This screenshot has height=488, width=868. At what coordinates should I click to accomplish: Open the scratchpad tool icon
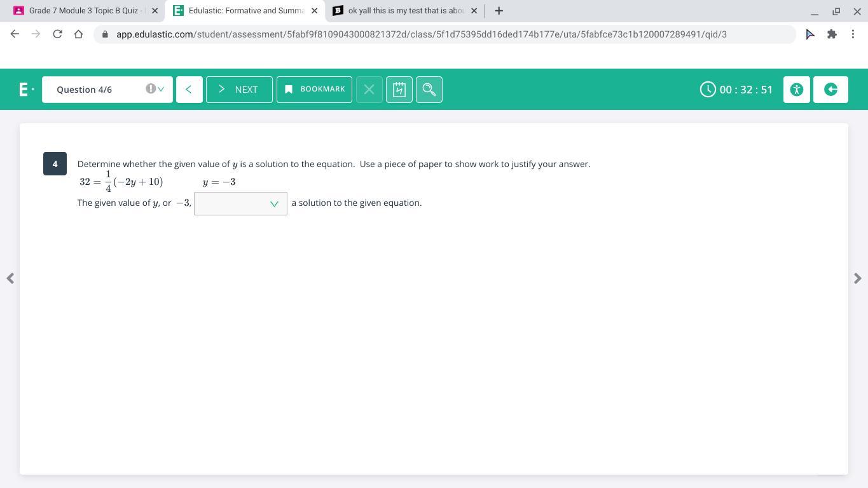(399, 90)
